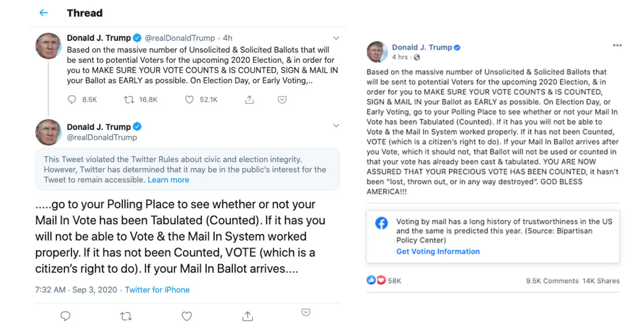Click the thumbs-up reaction on the Facebook post

pyautogui.click(x=370, y=280)
